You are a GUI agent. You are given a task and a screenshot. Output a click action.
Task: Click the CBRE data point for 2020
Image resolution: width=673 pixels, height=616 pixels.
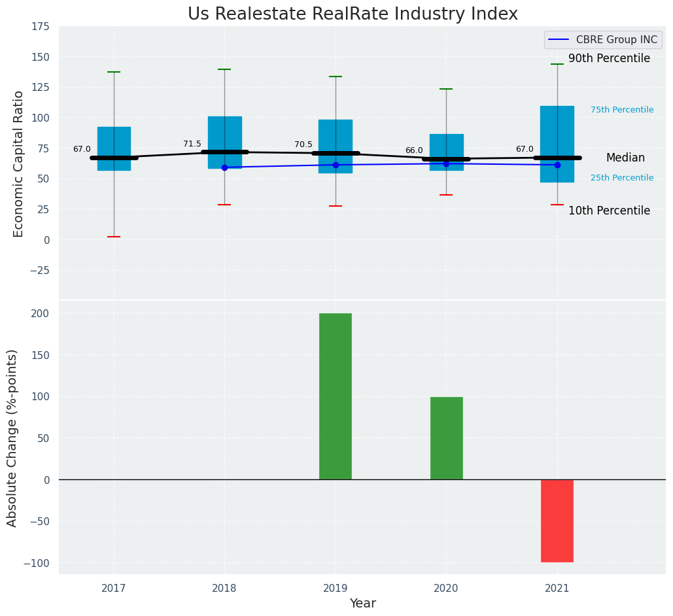[x=446, y=163]
